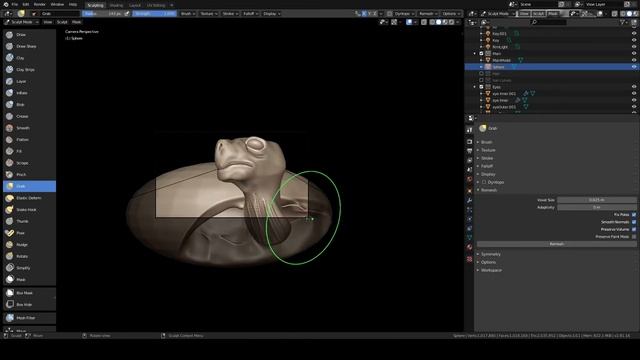
Task: Select the Pinch brush
Action: click(29, 174)
